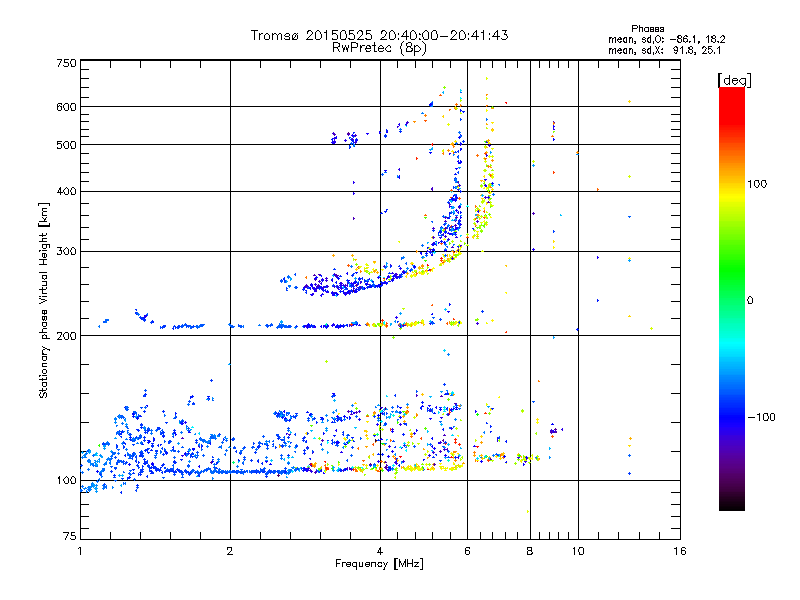Click the y-axis tick label '500'
Screen dimensions: 800x600
click(x=66, y=145)
